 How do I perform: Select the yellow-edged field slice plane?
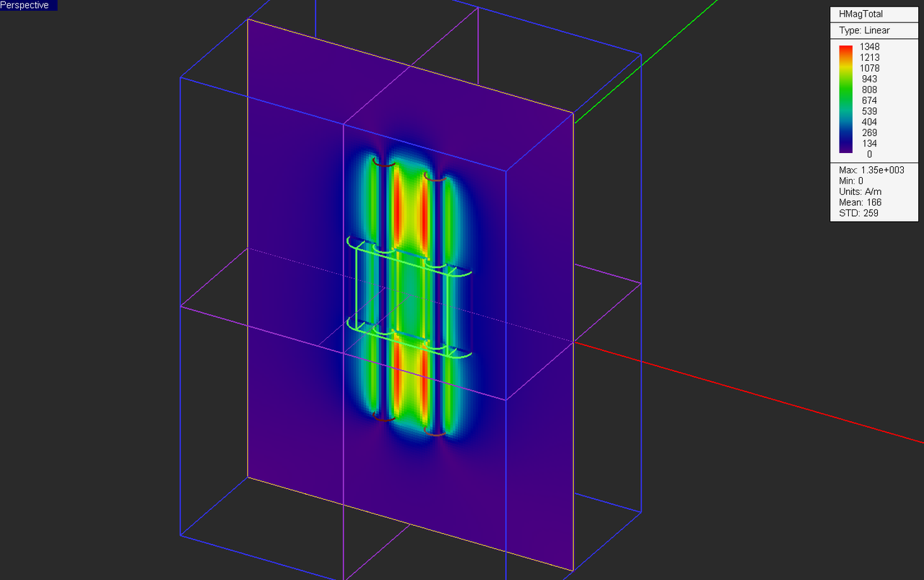[410, 295]
